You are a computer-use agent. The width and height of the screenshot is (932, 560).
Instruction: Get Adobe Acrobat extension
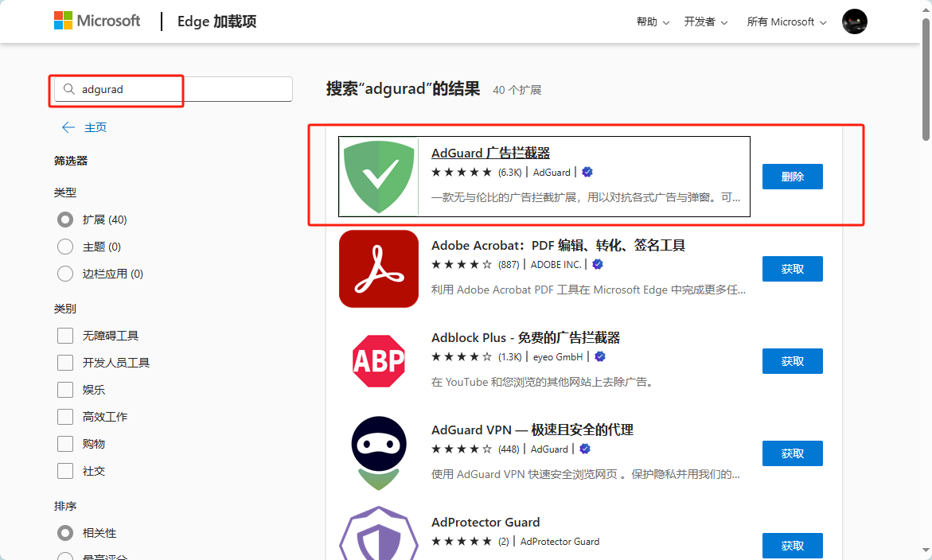[x=792, y=269]
